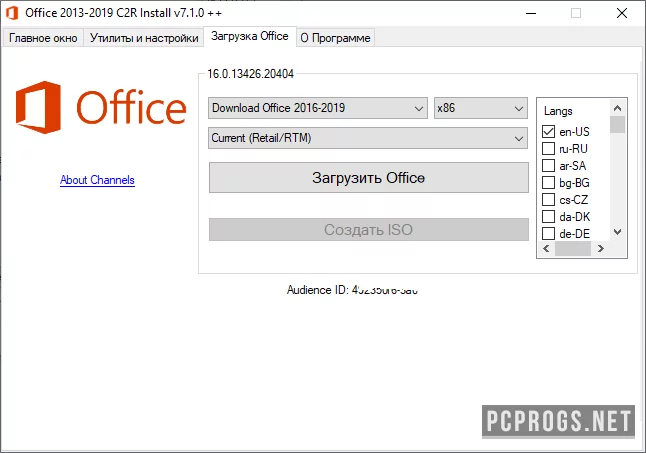Select the cs-CZ language checkbox
The image size is (646, 453).
click(x=548, y=200)
